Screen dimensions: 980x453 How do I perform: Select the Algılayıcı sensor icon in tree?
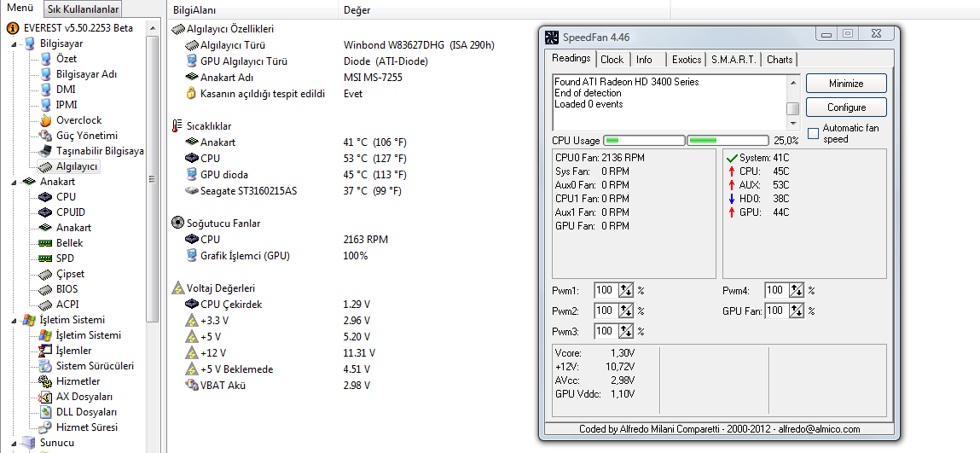coord(45,166)
